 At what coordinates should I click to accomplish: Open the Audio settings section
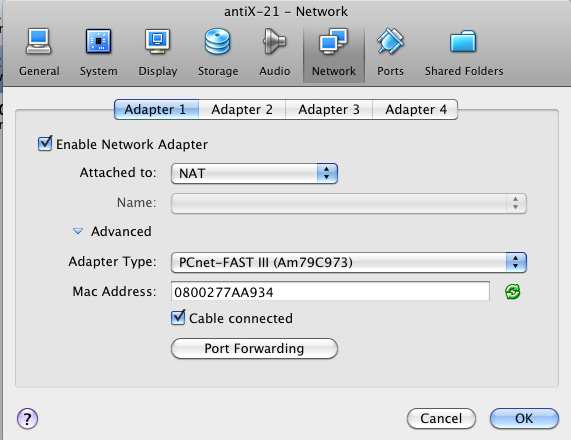click(x=275, y=52)
